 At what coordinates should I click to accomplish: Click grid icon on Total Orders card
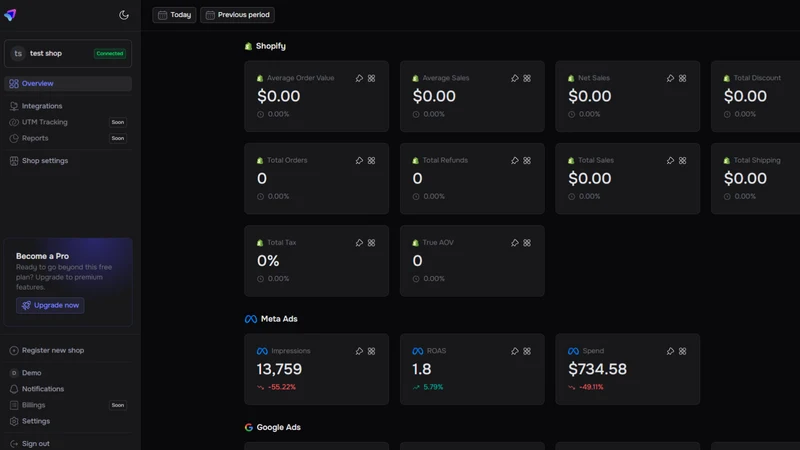tap(371, 160)
